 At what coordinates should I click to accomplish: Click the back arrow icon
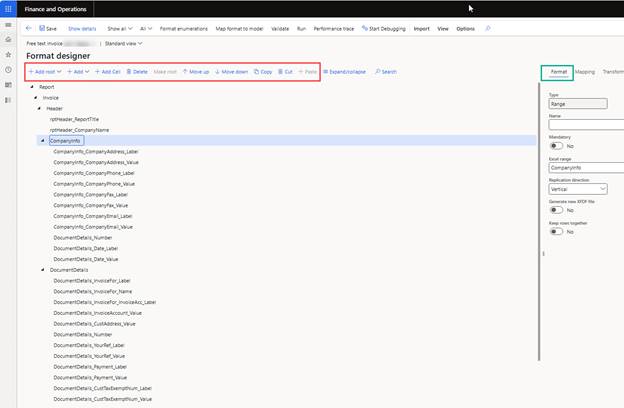[x=28, y=29]
